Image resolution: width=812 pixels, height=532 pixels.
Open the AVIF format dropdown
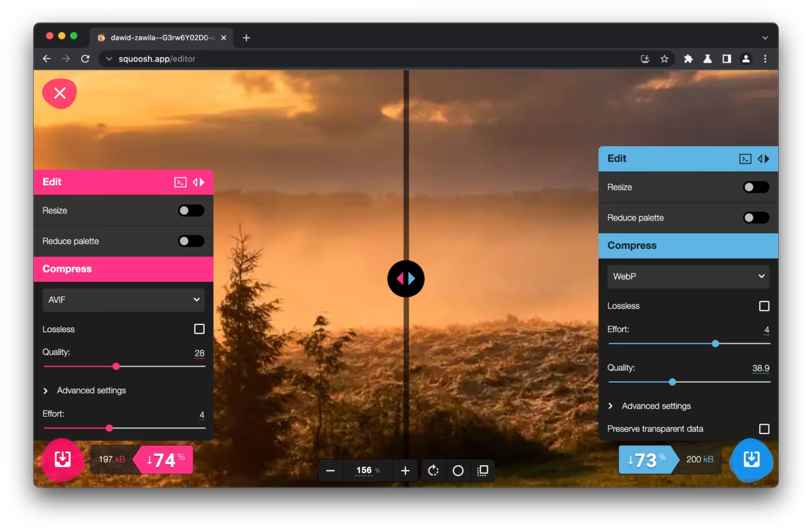123,300
